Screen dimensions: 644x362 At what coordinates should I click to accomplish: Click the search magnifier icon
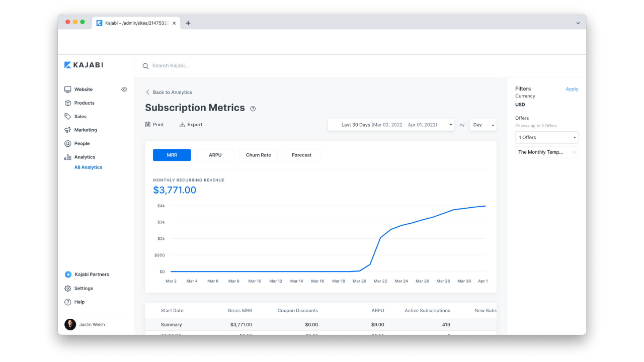pos(145,66)
